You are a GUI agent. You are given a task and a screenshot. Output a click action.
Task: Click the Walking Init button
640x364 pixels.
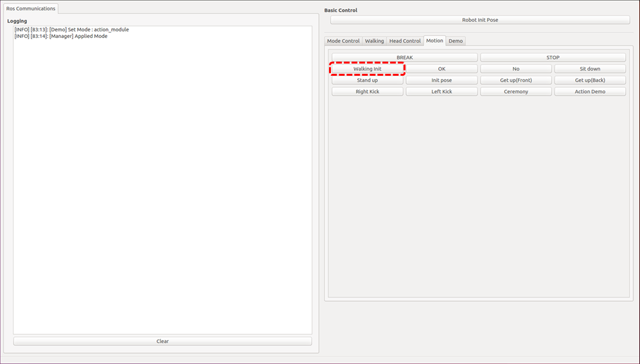pyautogui.click(x=368, y=69)
